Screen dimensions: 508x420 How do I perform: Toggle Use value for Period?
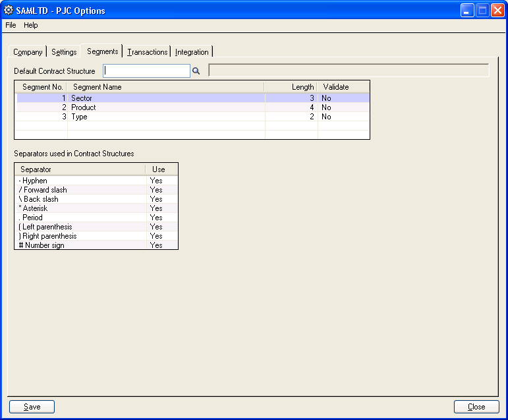coord(162,218)
